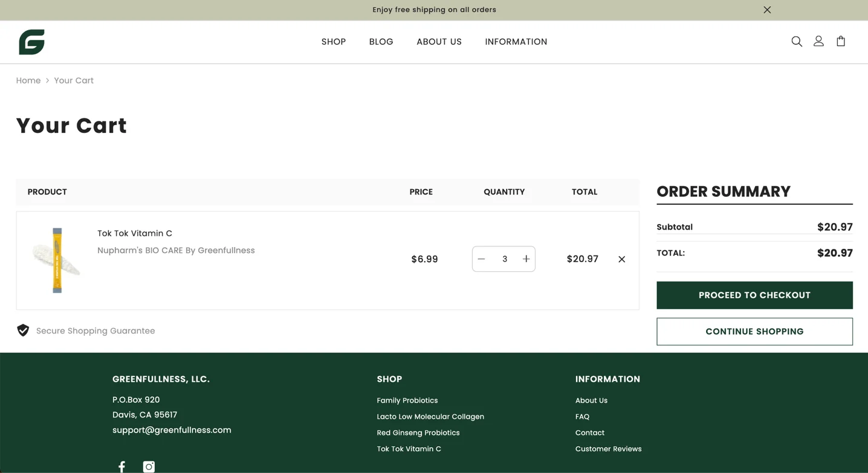Open Customer Reviews footer link
Screen dimensions: 868x473
609,449
